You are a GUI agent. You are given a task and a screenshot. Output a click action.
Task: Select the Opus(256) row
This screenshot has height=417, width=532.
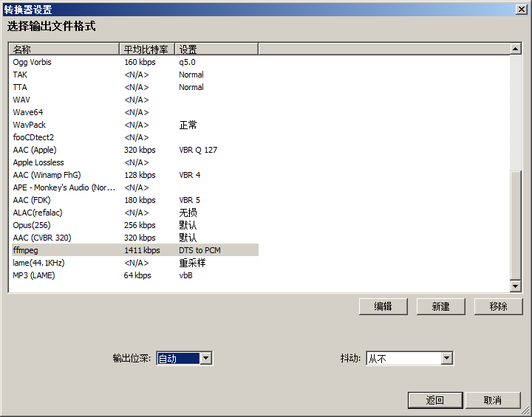tap(135, 225)
